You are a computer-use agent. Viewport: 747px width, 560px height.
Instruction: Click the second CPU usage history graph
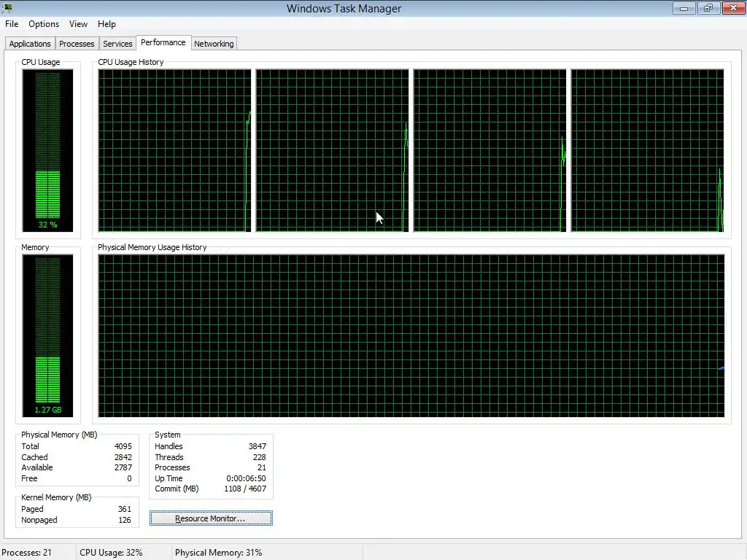pyautogui.click(x=332, y=150)
